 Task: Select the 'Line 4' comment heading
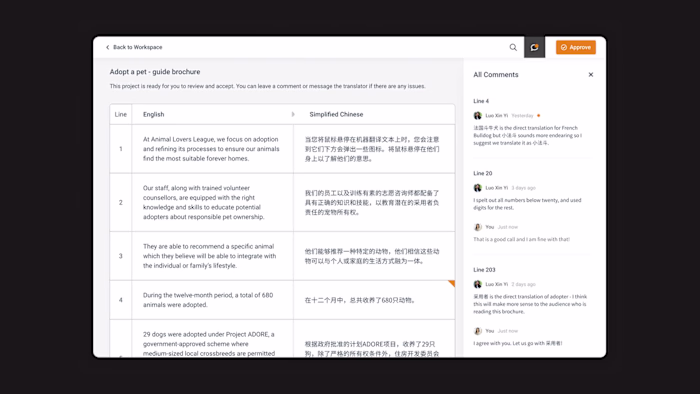pyautogui.click(x=481, y=101)
